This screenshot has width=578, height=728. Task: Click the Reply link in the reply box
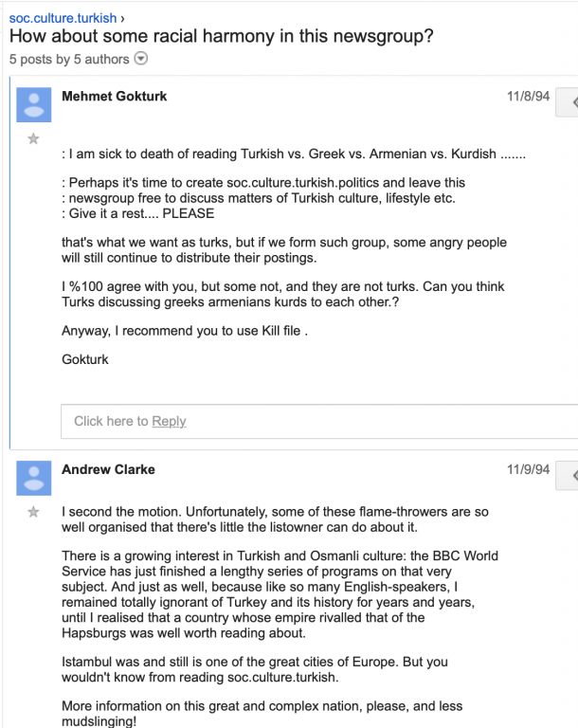pyautogui.click(x=169, y=421)
